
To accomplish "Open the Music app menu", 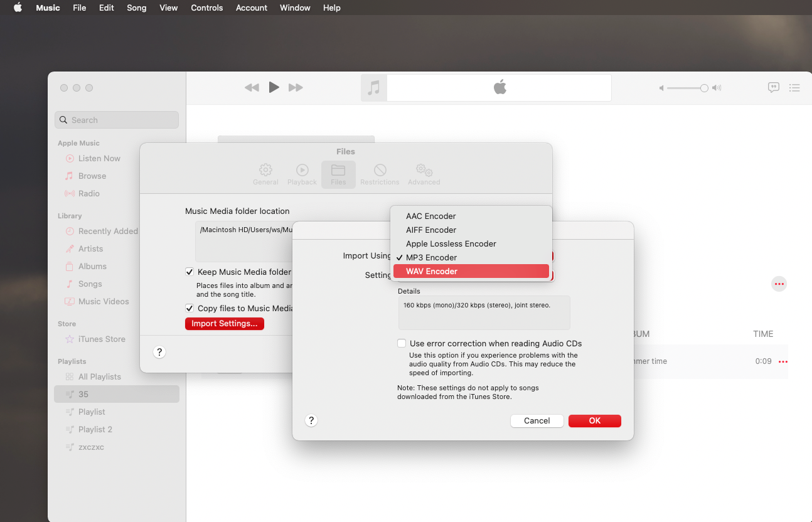I will point(48,8).
